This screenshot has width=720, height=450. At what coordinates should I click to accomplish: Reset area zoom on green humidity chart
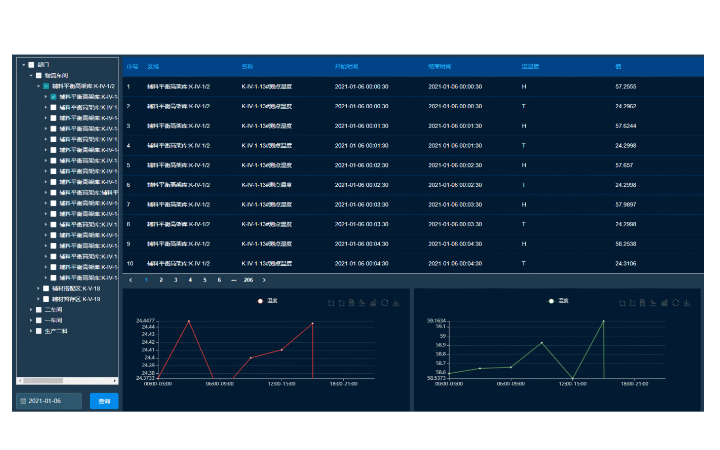click(632, 303)
